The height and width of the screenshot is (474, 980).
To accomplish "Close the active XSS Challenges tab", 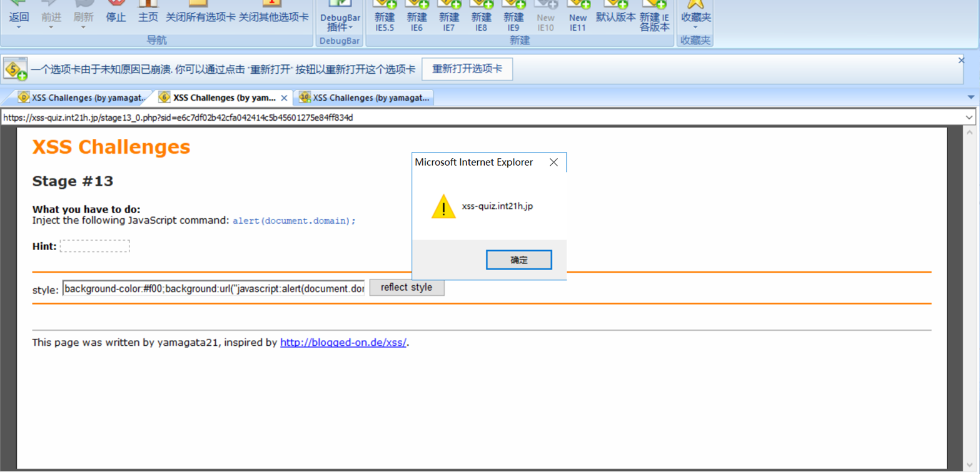I will point(284,98).
